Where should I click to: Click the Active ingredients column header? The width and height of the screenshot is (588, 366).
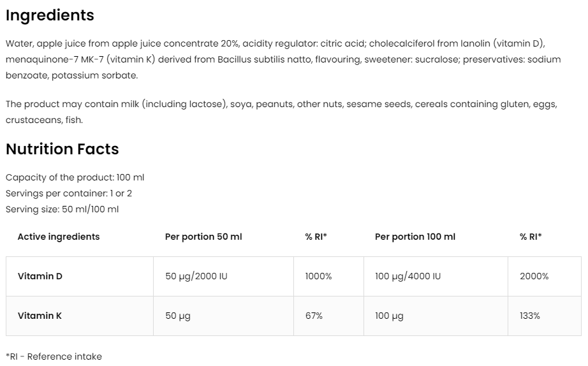click(x=59, y=237)
